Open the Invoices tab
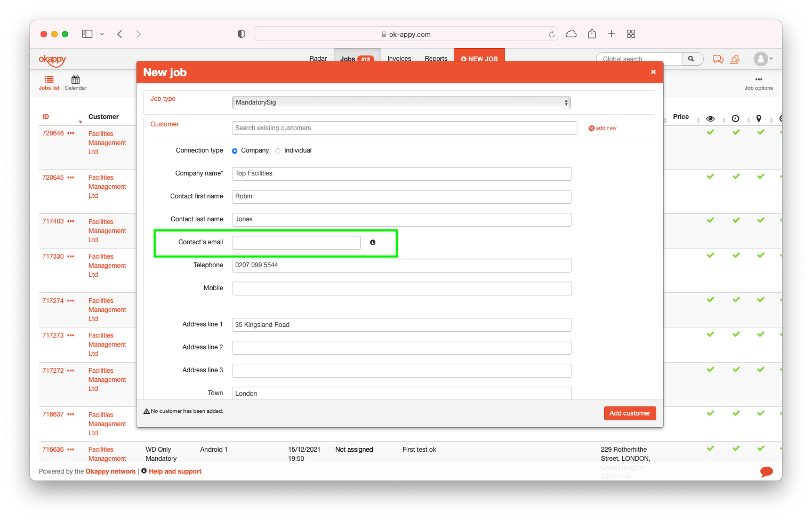 399,59
